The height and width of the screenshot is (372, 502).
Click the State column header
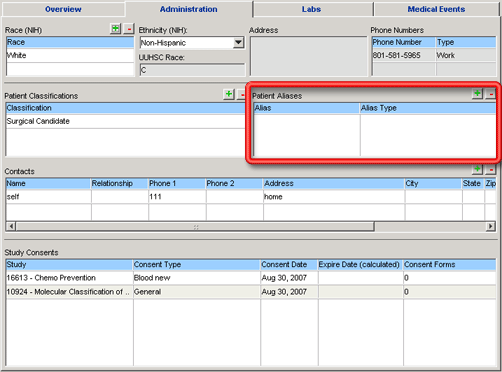(x=473, y=183)
